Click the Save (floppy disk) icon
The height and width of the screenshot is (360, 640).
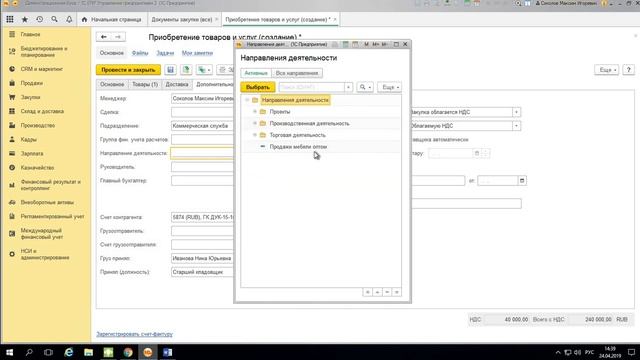click(x=171, y=70)
